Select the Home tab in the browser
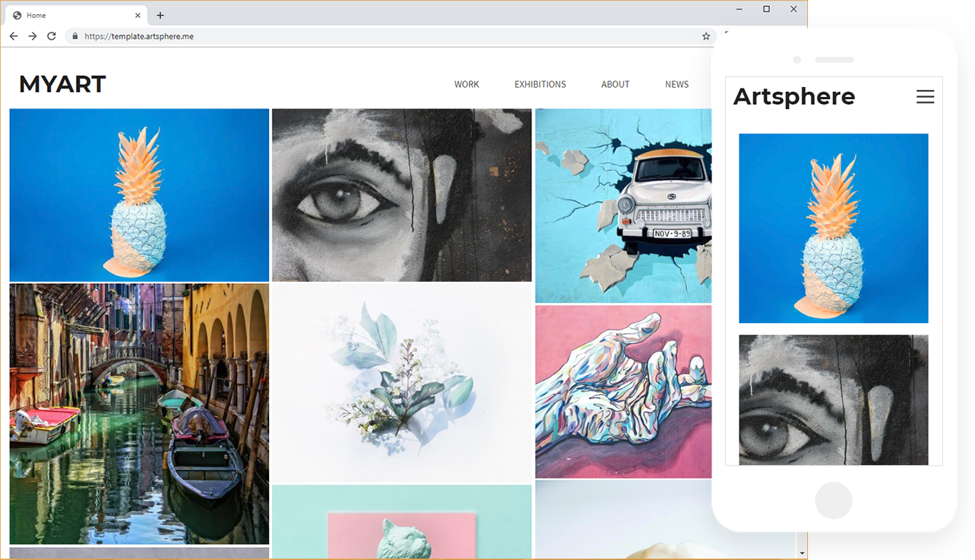975x560 pixels. 76,15
